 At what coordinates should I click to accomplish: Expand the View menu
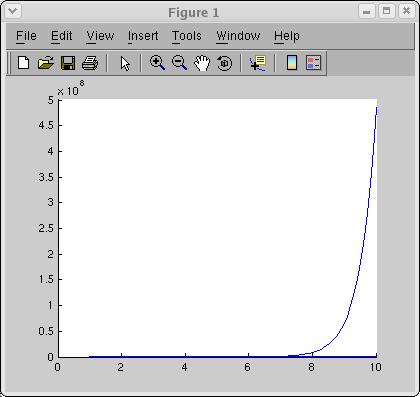click(x=100, y=36)
